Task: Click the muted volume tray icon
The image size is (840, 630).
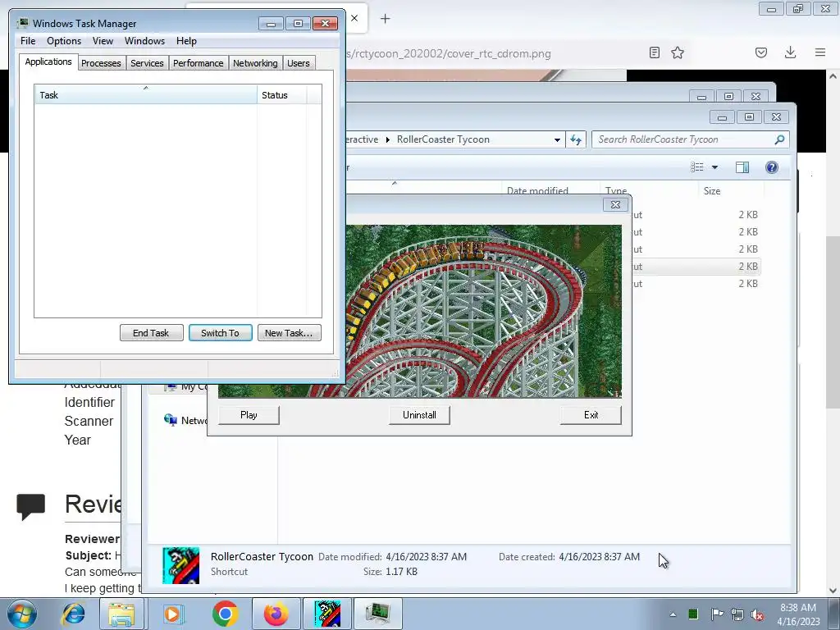Action: point(757,614)
